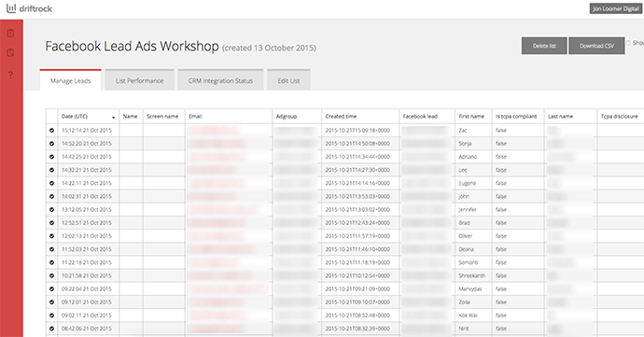Click created time 2015-10-21T10:12:54+0000
Image resolution: width=644 pixels, height=337 pixels.
[357, 275]
